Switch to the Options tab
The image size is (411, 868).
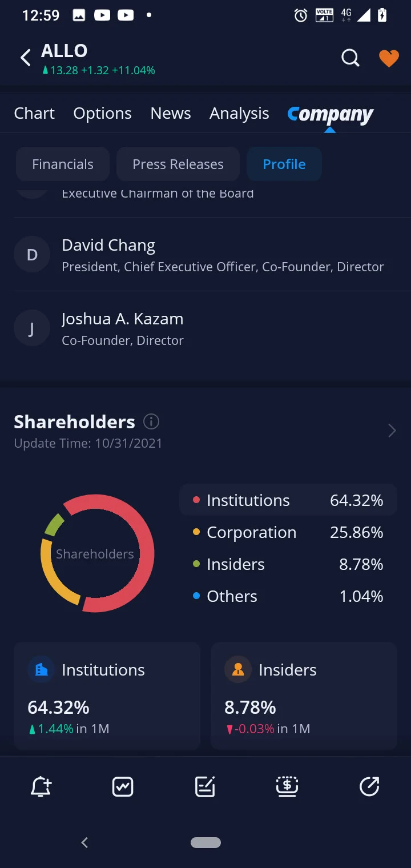click(103, 113)
